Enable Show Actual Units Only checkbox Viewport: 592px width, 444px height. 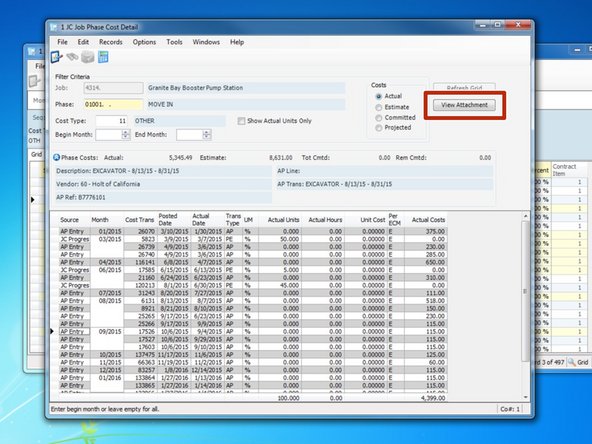tap(241, 121)
